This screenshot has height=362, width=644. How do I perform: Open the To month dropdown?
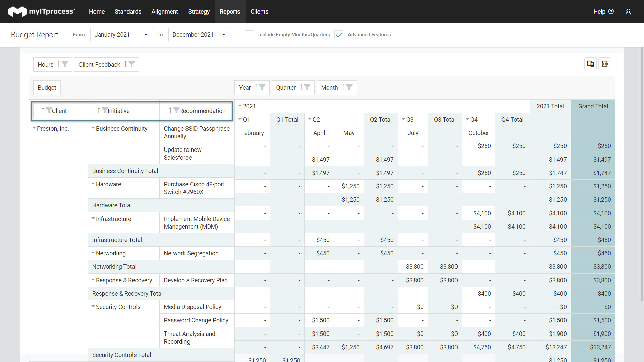(x=200, y=35)
